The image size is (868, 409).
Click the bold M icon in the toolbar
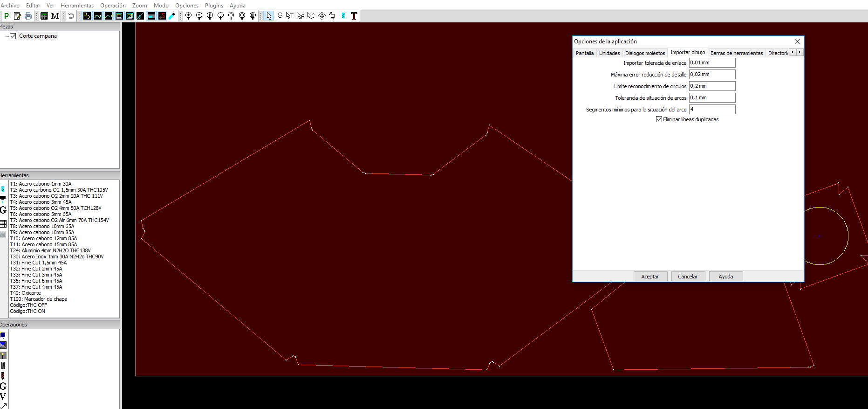[x=55, y=16]
